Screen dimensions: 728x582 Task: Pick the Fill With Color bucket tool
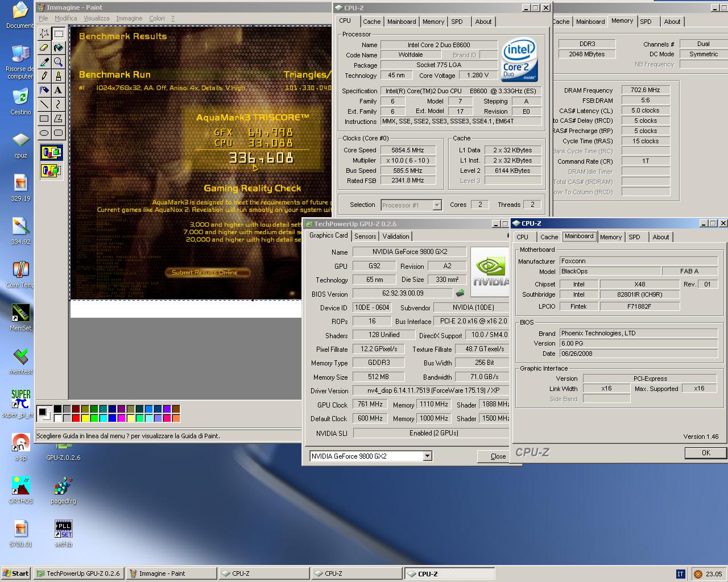pos(59,48)
